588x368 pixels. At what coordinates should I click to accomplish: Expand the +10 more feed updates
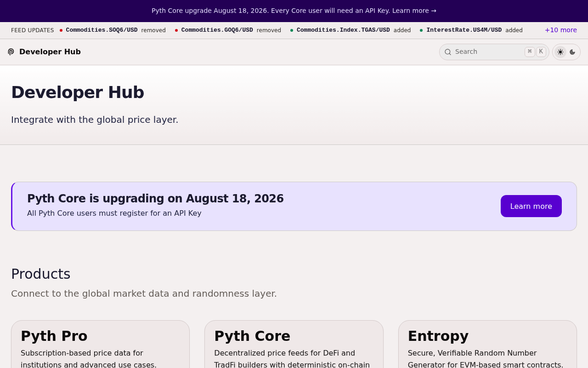(x=561, y=30)
